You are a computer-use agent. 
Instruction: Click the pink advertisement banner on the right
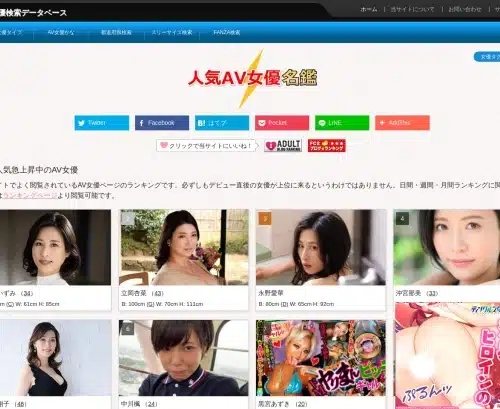point(447,355)
